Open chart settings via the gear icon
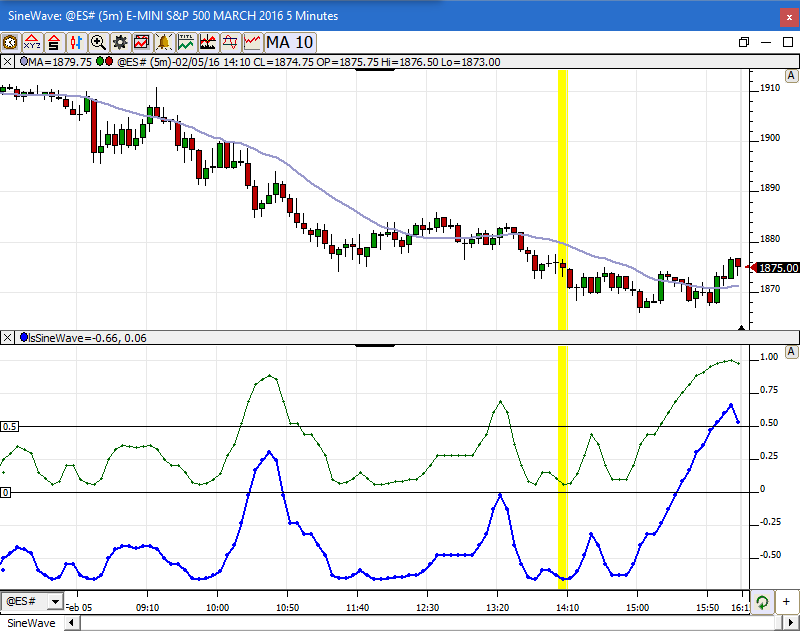Screen dimensions: 800x631 (120, 42)
